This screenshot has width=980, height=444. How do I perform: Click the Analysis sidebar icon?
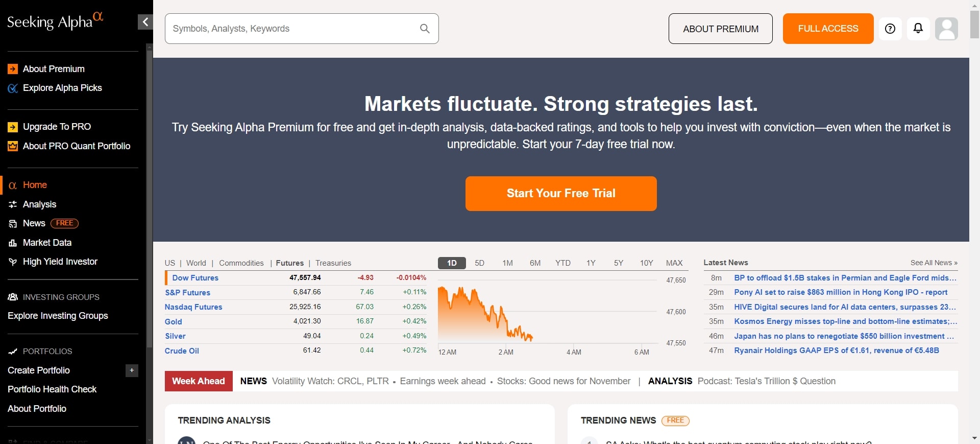[x=13, y=204]
